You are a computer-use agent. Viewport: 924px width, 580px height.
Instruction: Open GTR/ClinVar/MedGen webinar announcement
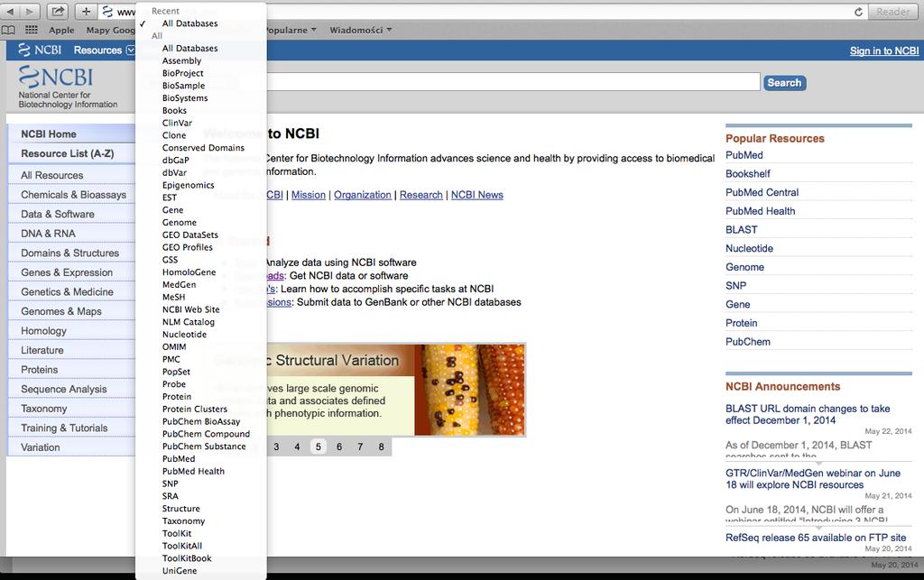pyautogui.click(x=813, y=479)
